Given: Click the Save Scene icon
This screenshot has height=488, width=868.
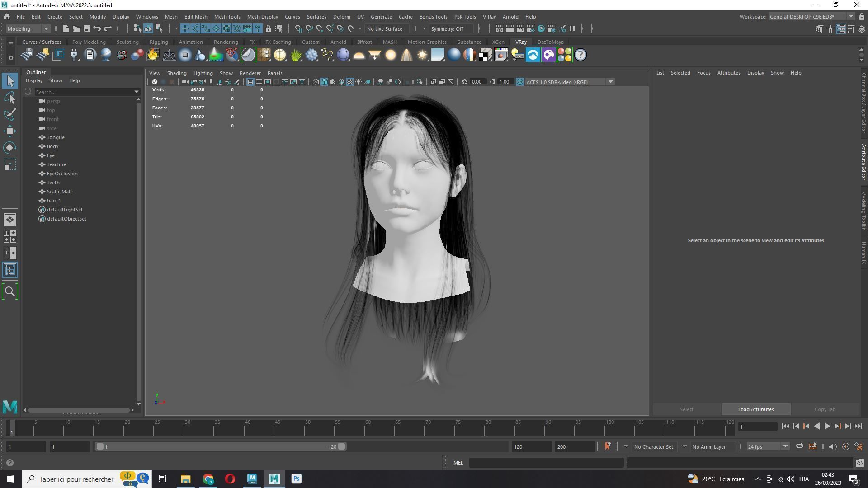Looking at the screenshot, I should [x=86, y=29].
